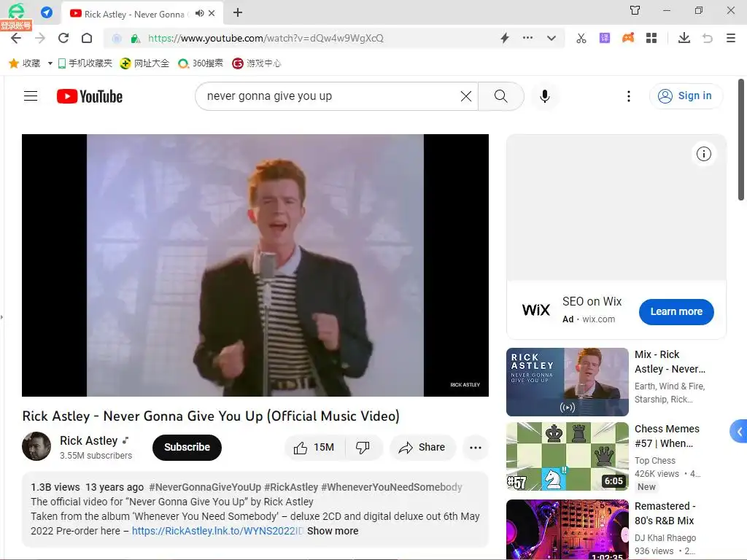Mute tab using speaker icon

click(x=200, y=13)
